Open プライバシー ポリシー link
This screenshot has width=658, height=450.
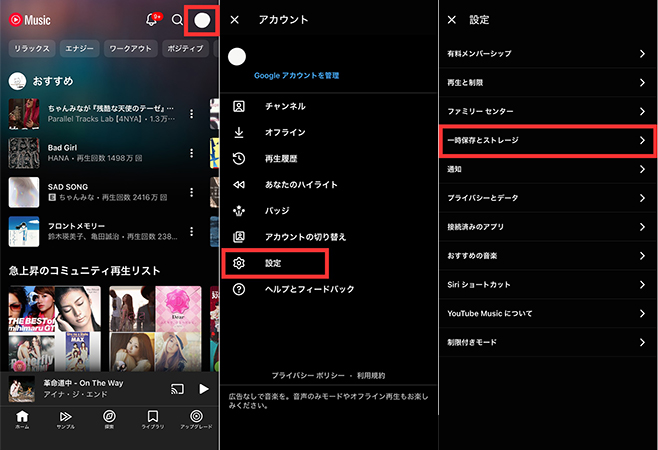308,376
